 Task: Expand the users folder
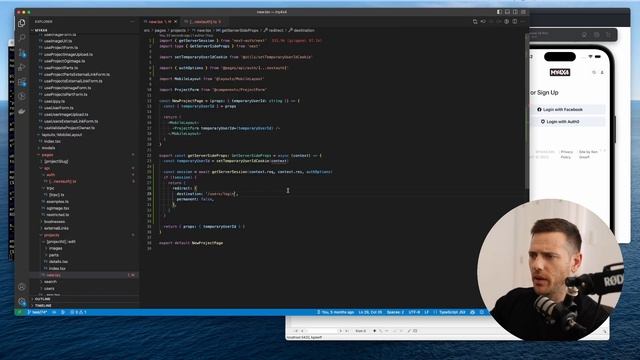49,289
